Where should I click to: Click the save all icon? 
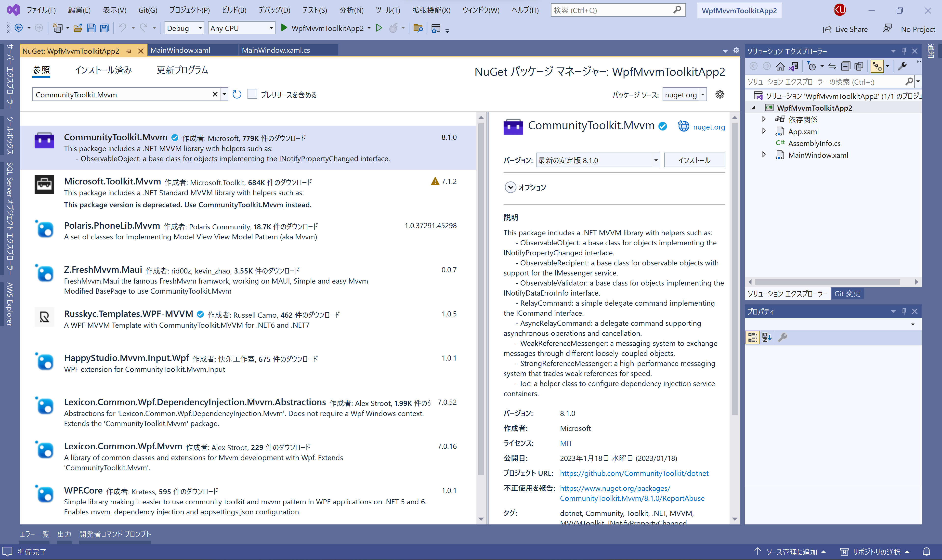coord(105,28)
